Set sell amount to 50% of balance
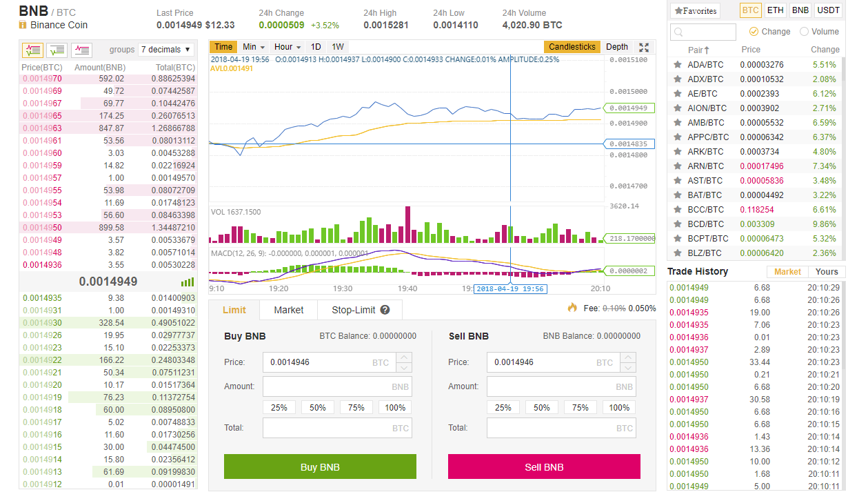This screenshot has width=868, height=501. click(542, 407)
